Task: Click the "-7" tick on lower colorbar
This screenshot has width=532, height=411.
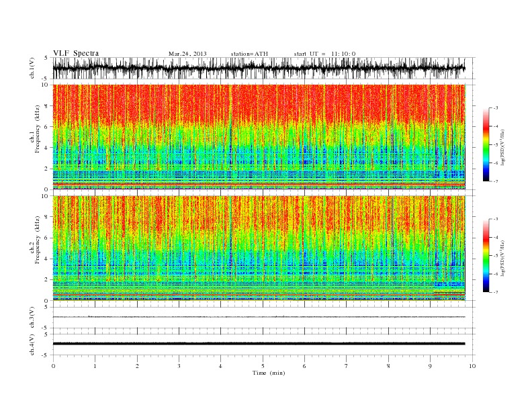Action: (x=495, y=292)
